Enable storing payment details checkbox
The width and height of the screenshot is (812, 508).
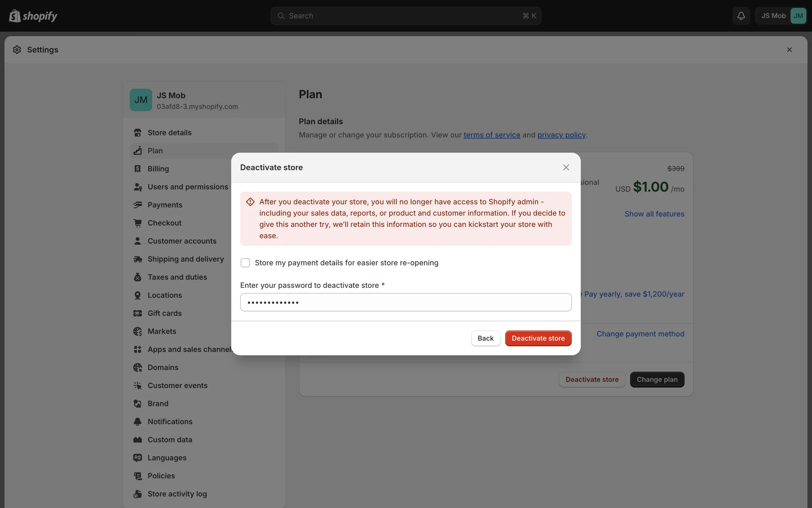tap(245, 263)
